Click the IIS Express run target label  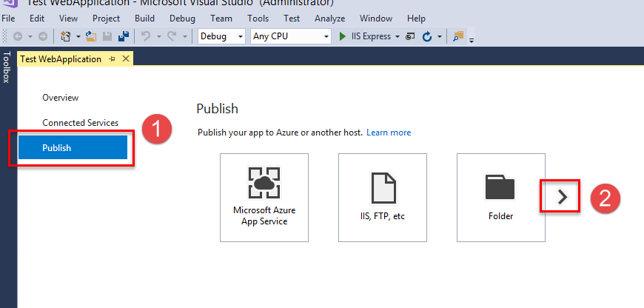[x=372, y=36]
